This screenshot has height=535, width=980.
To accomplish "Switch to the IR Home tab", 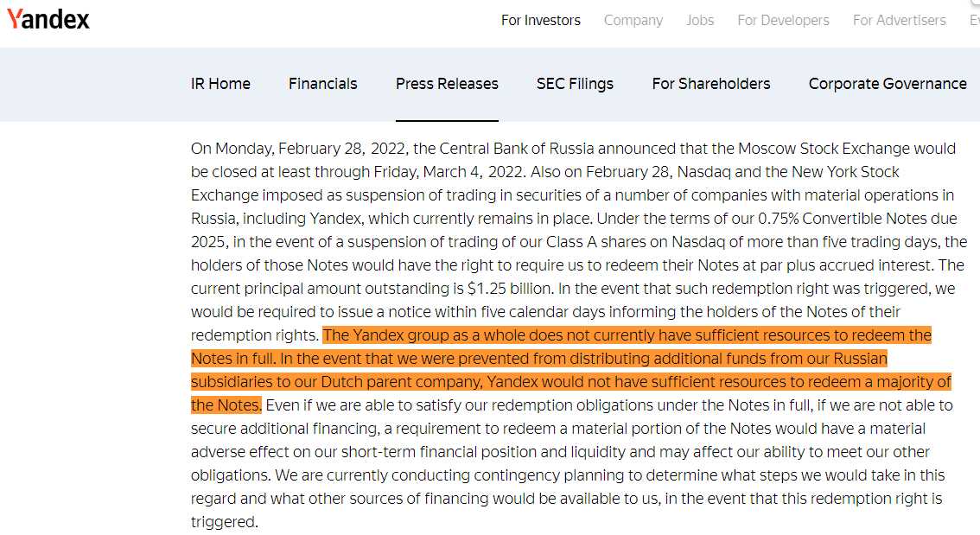I will [220, 84].
